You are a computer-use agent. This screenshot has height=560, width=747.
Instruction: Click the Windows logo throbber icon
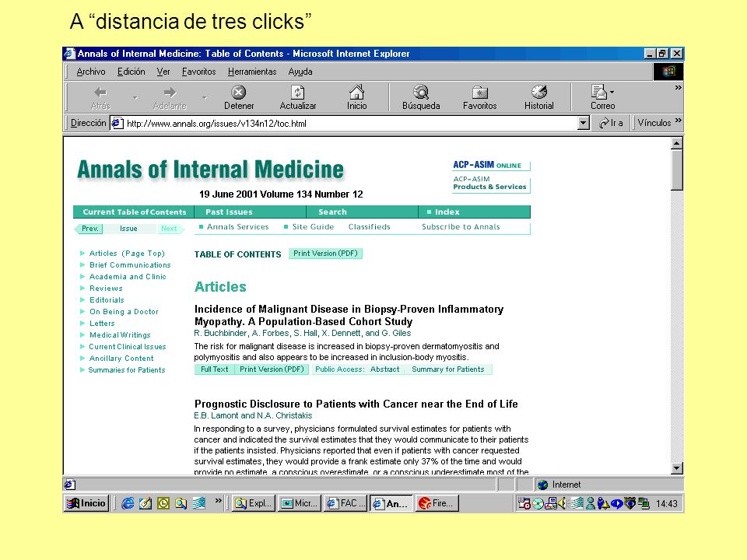click(x=668, y=72)
